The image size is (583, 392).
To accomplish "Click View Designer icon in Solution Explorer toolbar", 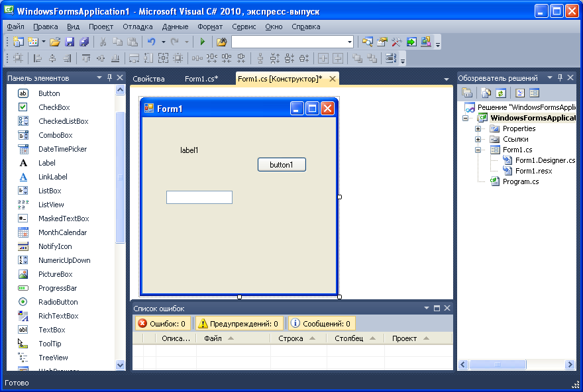I will point(534,93).
